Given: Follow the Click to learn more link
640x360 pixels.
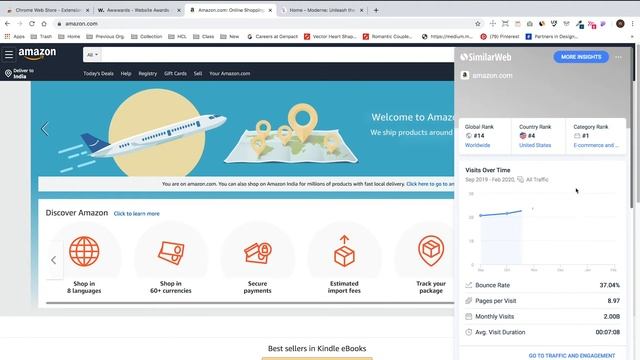Looking at the screenshot, I should point(136,214).
